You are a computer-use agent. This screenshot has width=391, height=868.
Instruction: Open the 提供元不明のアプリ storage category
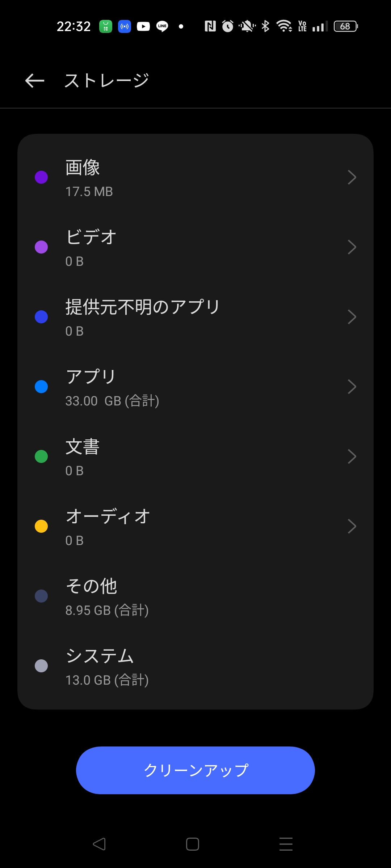click(x=195, y=317)
